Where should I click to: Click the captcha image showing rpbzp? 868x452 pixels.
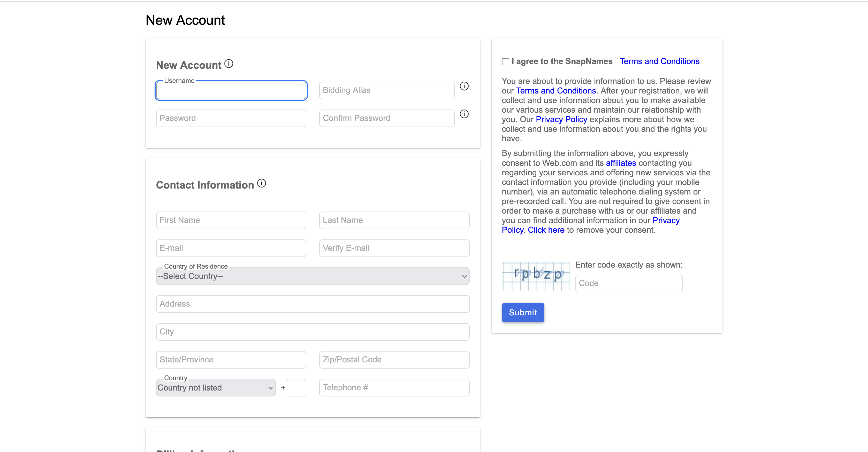point(536,276)
